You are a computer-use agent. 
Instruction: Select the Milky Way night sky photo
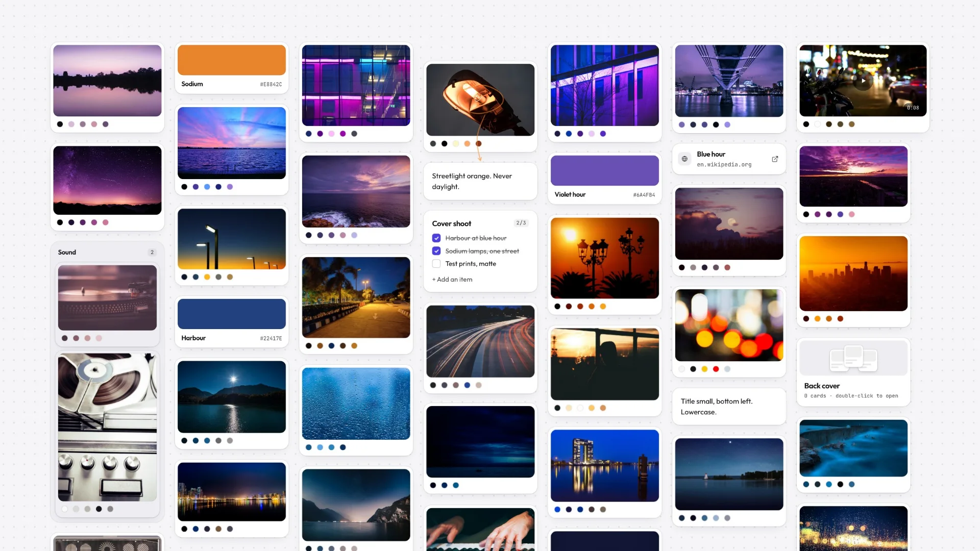coord(107,180)
